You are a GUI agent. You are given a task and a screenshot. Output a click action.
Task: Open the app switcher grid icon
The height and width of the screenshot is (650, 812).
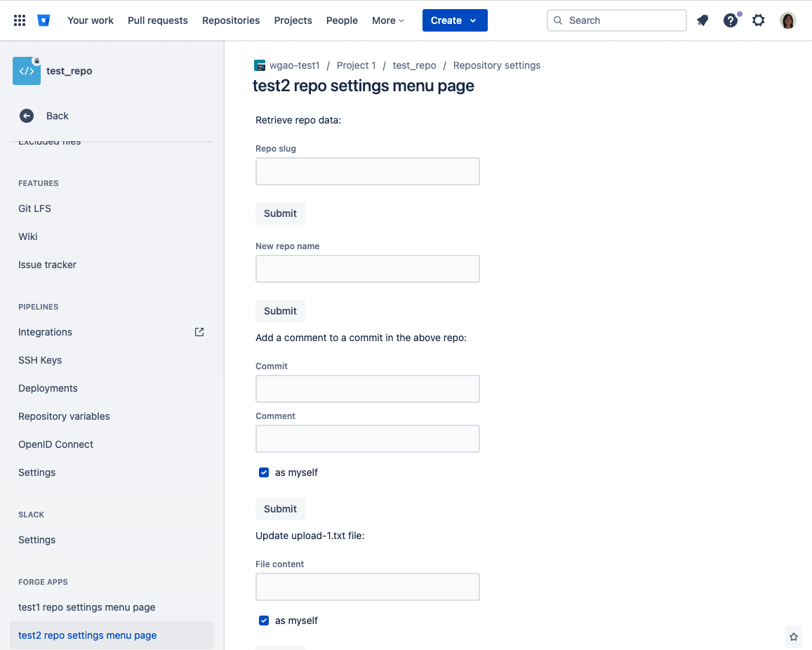(19, 20)
